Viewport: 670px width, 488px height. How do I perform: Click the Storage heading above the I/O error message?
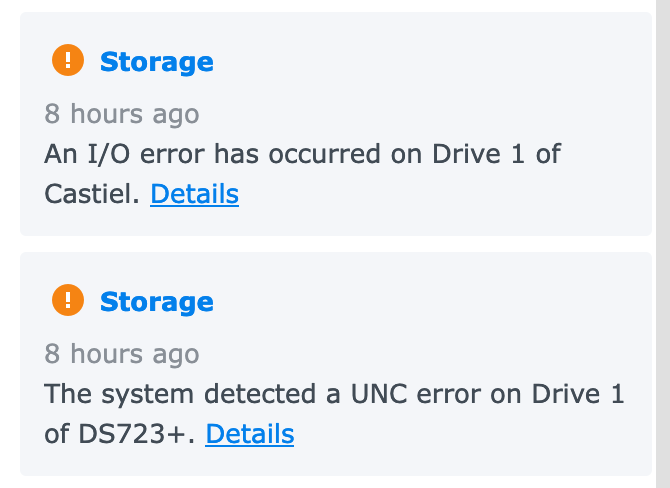click(156, 62)
